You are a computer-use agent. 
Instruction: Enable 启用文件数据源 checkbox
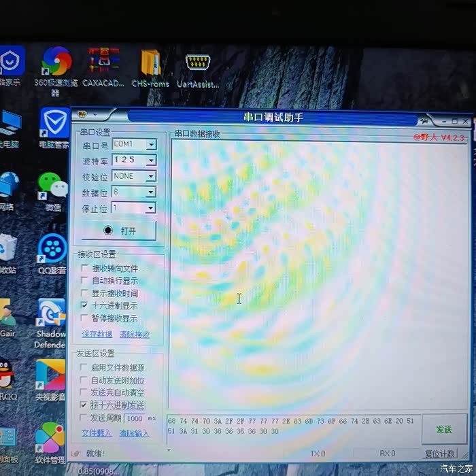click(83, 367)
